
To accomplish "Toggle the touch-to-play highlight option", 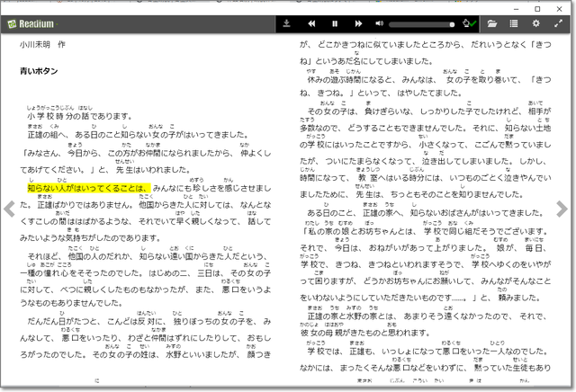I will point(468,23).
